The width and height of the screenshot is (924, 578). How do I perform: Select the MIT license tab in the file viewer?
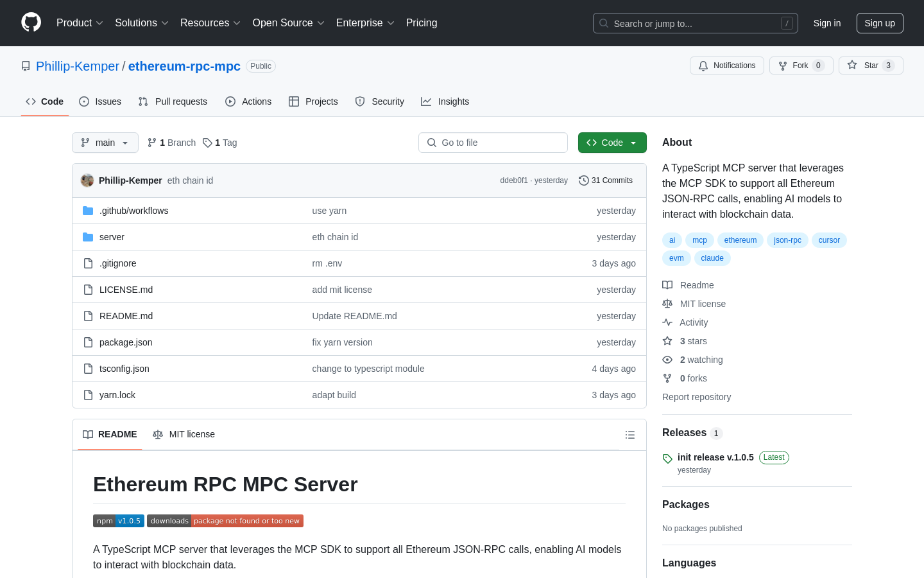tap(184, 435)
